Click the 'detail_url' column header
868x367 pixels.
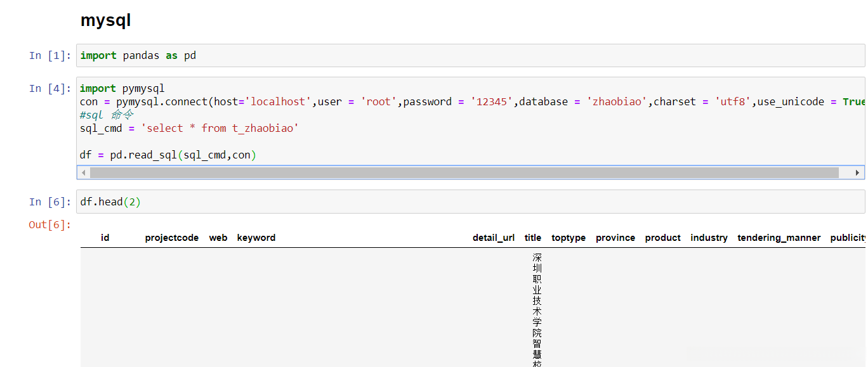494,238
